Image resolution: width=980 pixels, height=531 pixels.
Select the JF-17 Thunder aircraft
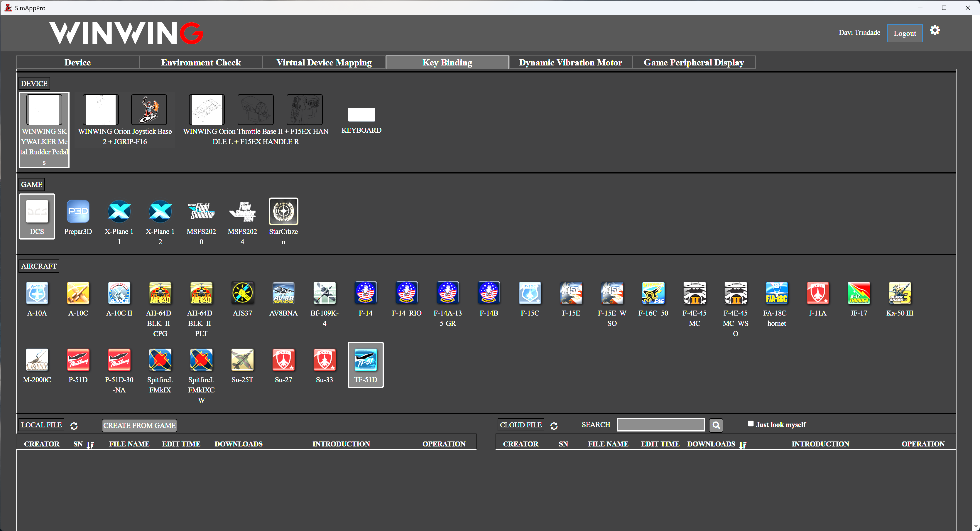(859, 293)
